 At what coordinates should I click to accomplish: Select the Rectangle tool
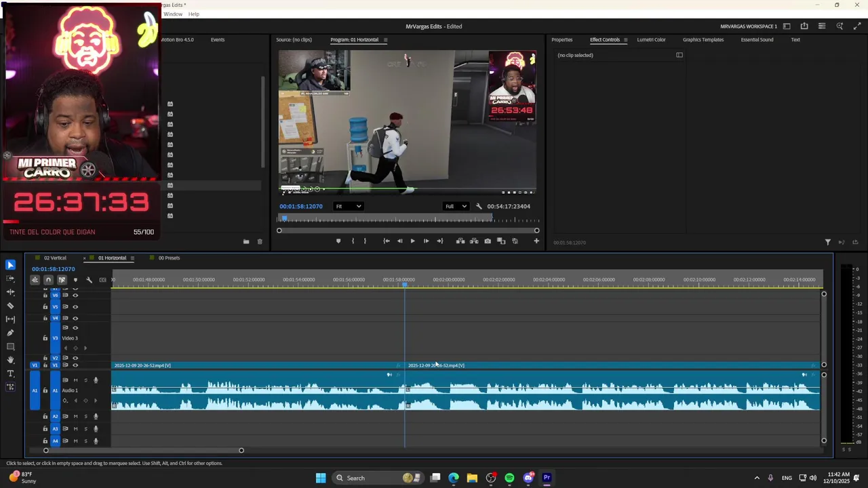pos(10,346)
